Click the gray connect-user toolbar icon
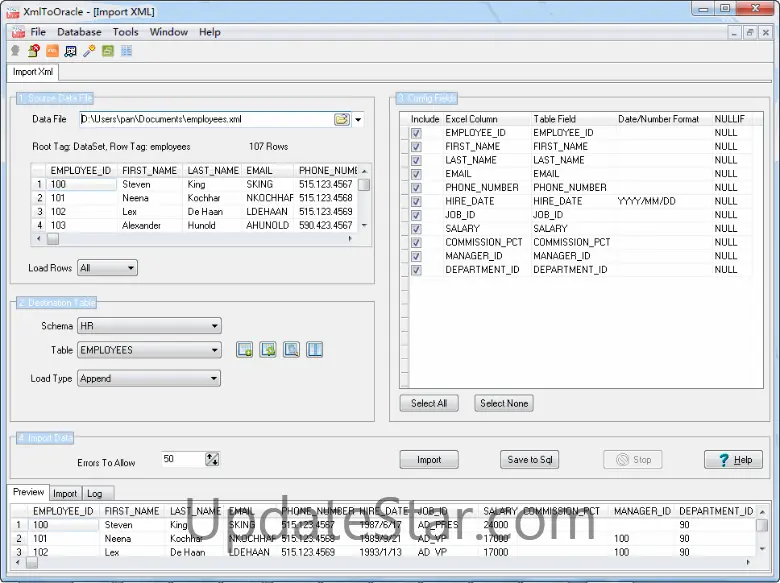This screenshot has height=583, width=780. (15, 51)
